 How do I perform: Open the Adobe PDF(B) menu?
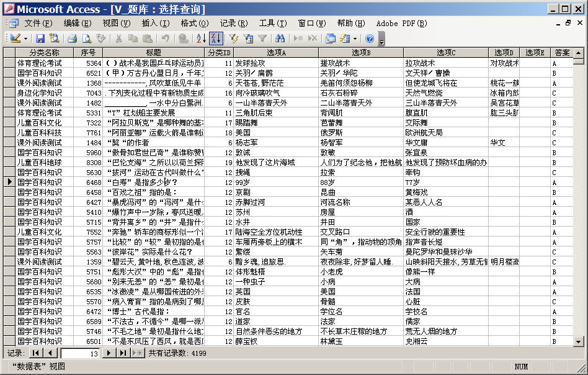[x=402, y=23]
